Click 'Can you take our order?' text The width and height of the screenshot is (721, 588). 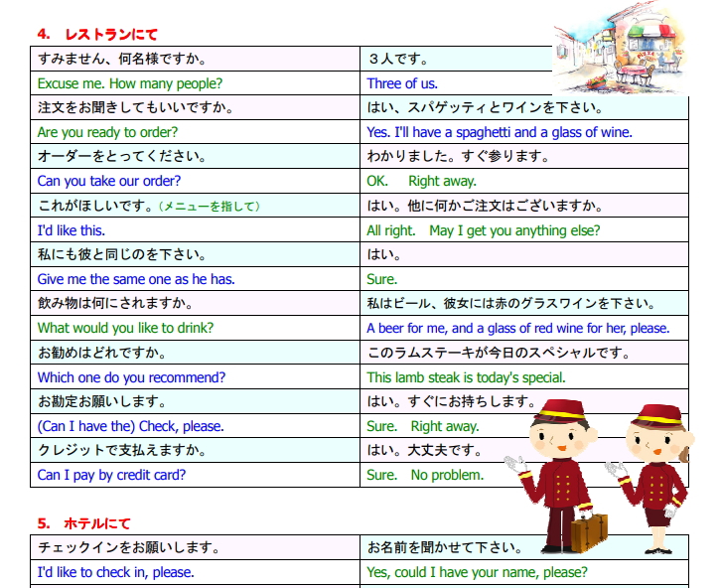pyautogui.click(x=109, y=181)
